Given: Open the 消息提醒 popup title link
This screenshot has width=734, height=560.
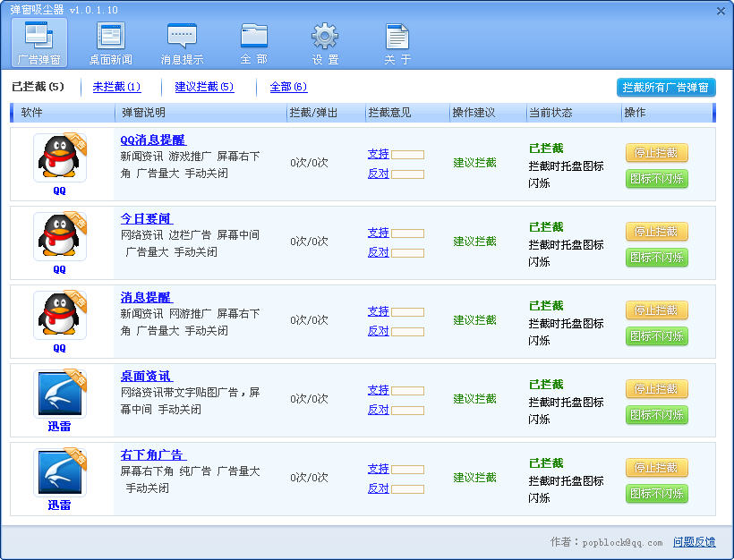Looking at the screenshot, I should click(x=146, y=297).
